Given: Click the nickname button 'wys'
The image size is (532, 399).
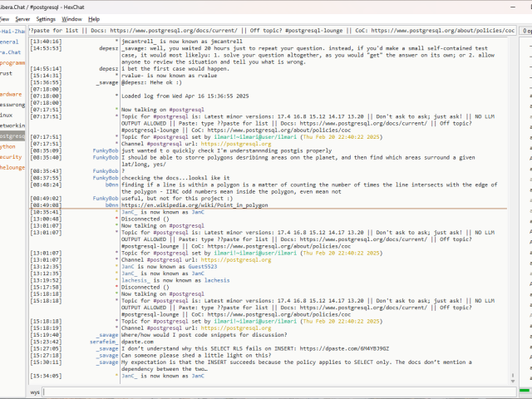Looking at the screenshot, I should click(36, 391).
